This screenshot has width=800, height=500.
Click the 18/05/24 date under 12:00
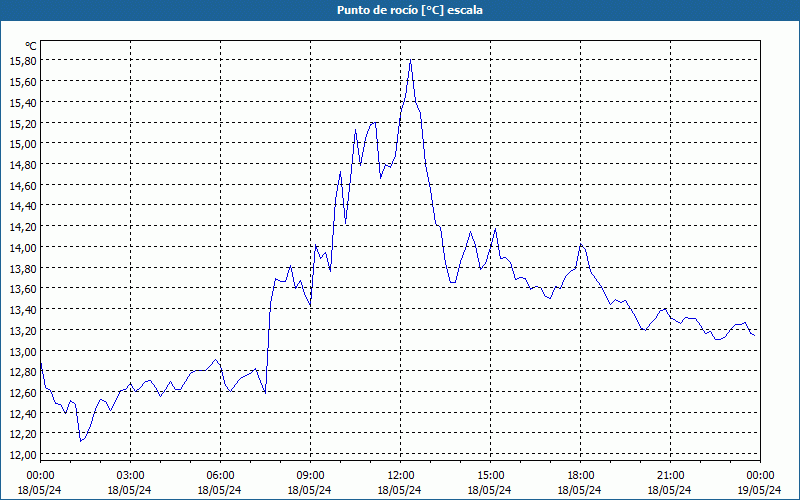401,490
